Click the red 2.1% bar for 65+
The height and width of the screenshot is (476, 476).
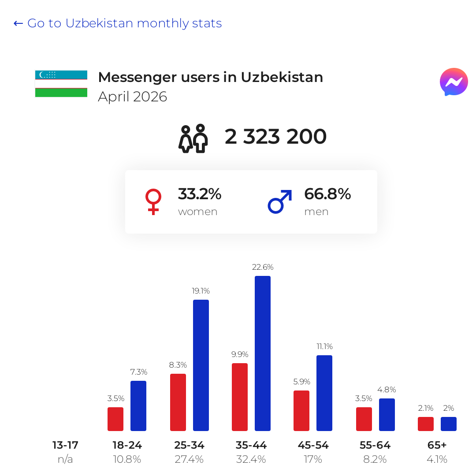[x=426, y=424]
